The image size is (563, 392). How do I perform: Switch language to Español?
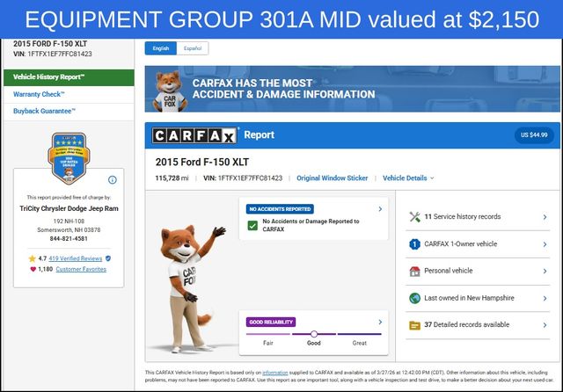point(192,48)
